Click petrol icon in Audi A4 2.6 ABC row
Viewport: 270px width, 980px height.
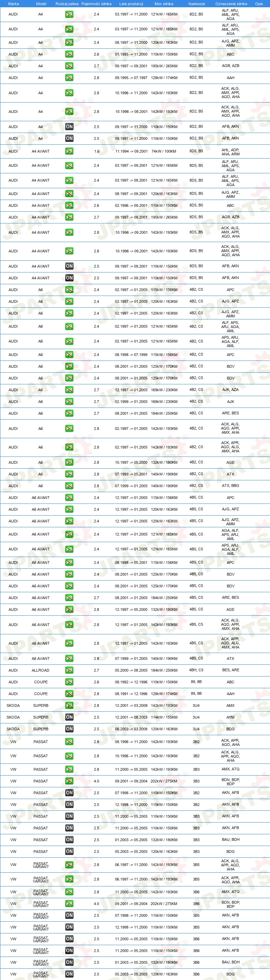pyautogui.click(x=69, y=54)
